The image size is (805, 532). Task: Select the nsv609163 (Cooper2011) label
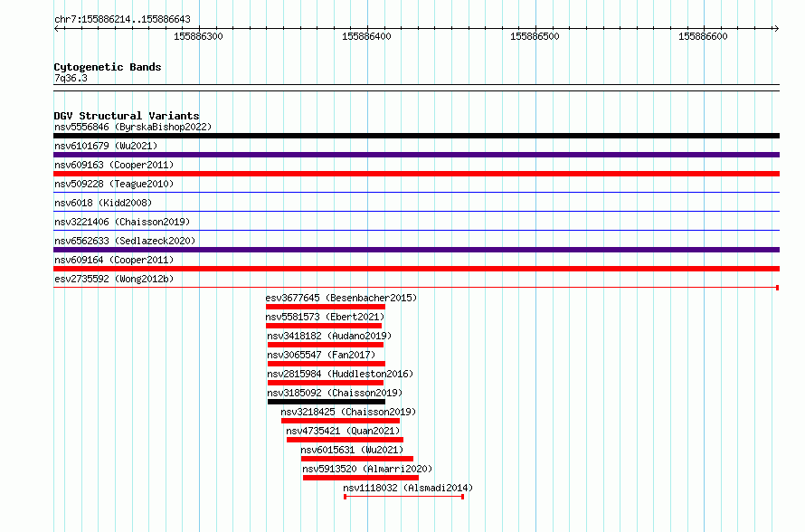pos(114,165)
